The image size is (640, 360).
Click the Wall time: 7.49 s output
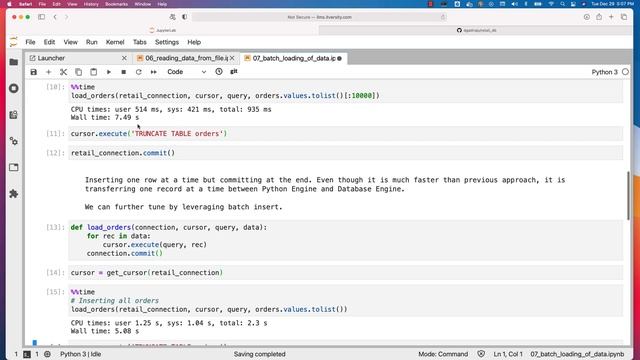105,118
